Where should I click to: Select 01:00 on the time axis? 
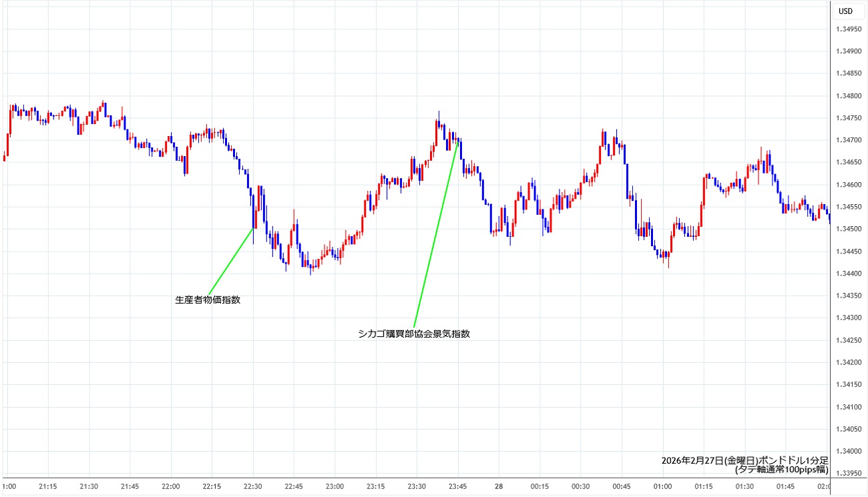pyautogui.click(x=662, y=486)
